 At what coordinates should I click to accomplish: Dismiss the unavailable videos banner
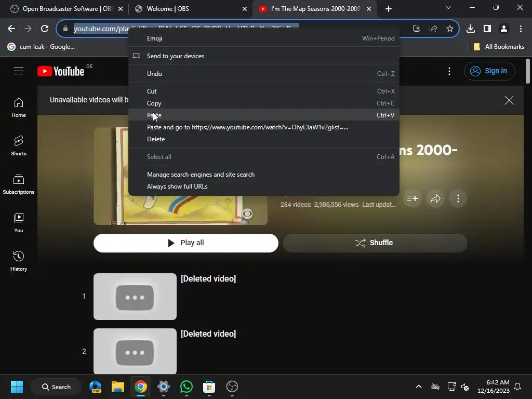(509, 100)
